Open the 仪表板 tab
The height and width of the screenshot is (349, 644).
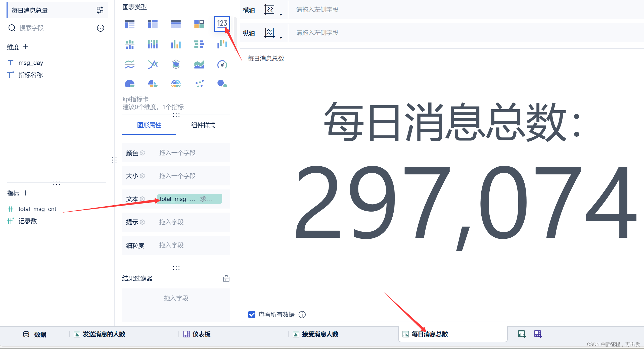pyautogui.click(x=197, y=334)
